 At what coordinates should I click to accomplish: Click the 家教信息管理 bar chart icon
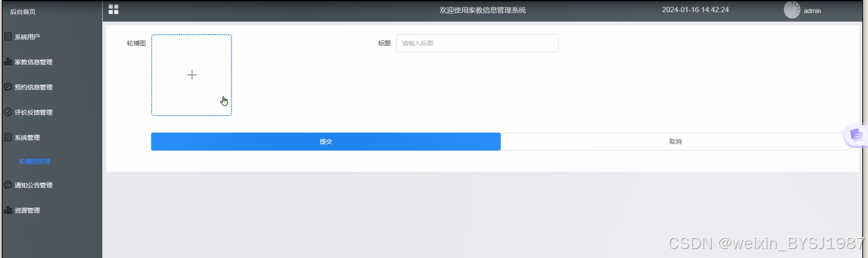(8, 62)
